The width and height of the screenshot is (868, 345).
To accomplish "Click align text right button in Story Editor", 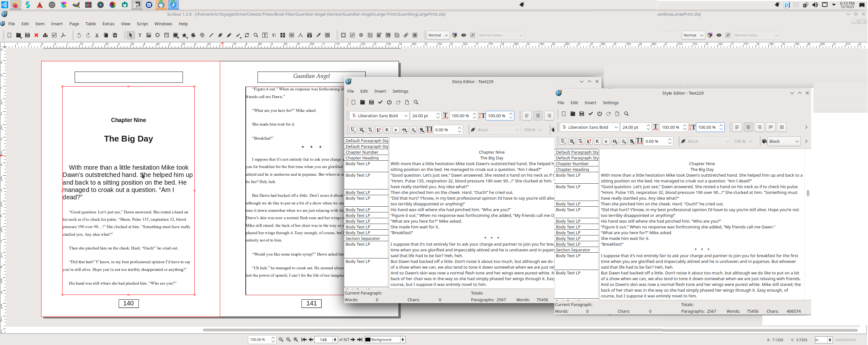I will 549,116.
